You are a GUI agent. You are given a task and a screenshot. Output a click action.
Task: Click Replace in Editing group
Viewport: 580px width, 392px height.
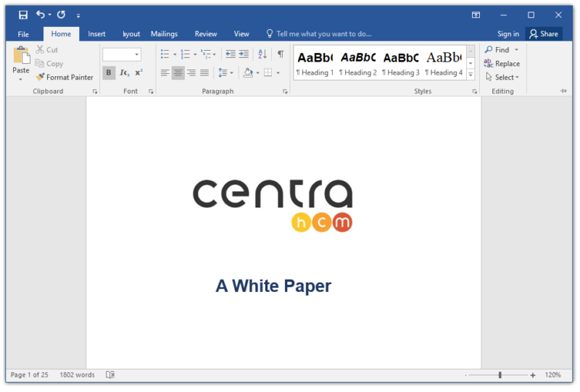pyautogui.click(x=502, y=64)
